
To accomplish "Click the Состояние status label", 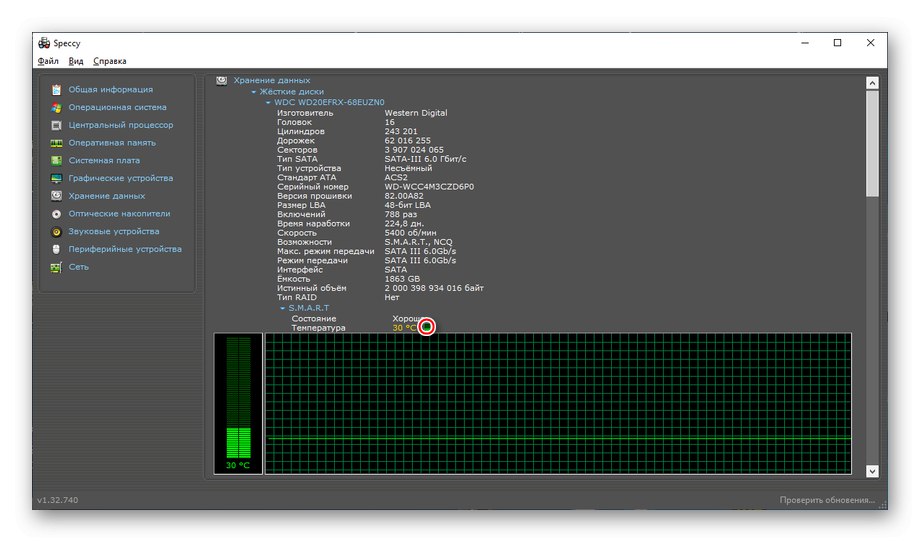I will tap(314, 319).
